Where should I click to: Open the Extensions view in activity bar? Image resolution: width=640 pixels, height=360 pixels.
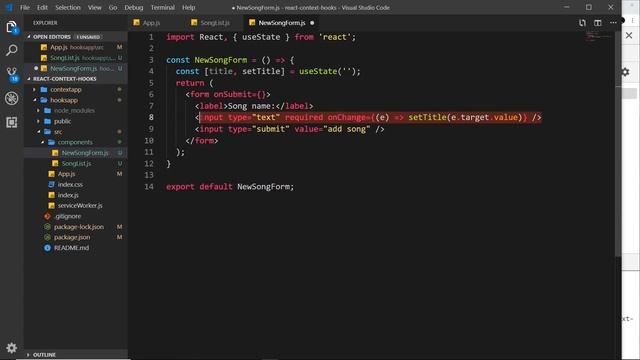11,122
